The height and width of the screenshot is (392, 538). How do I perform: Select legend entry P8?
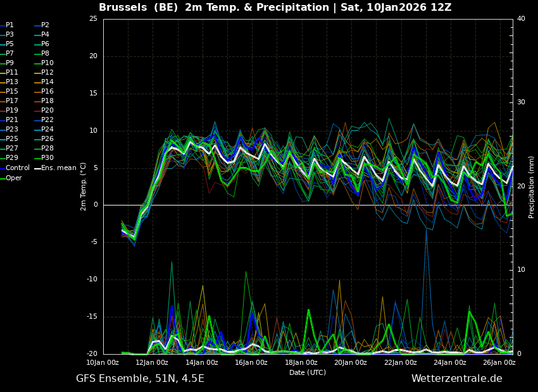(46, 54)
